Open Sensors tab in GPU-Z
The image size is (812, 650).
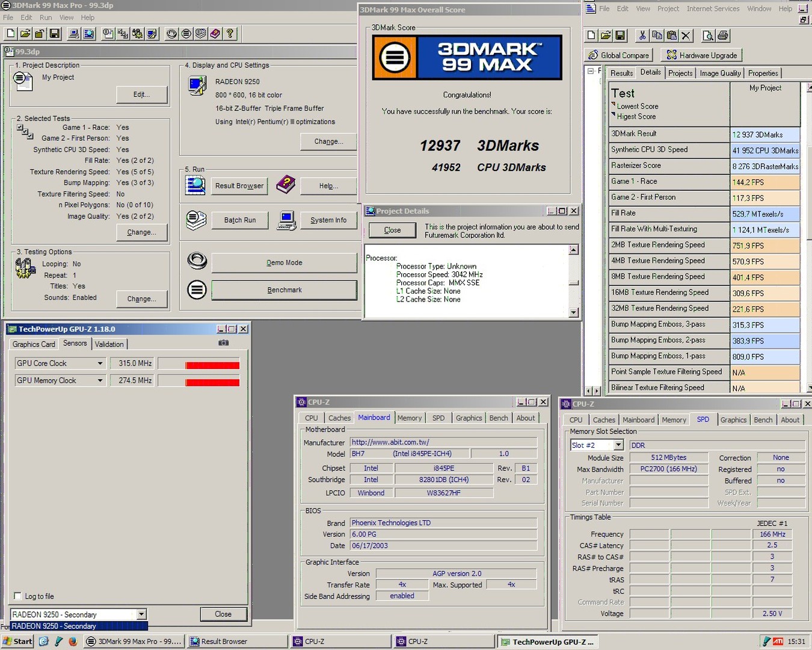75,343
